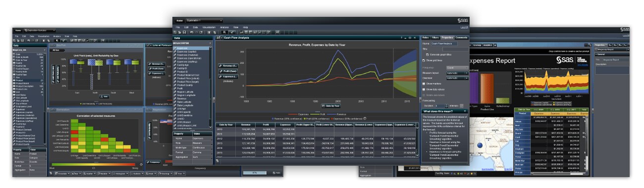Screen dimensions: 644x188
Task: Open the Tree button in left window bottom bar
Action: tap(180, 174)
